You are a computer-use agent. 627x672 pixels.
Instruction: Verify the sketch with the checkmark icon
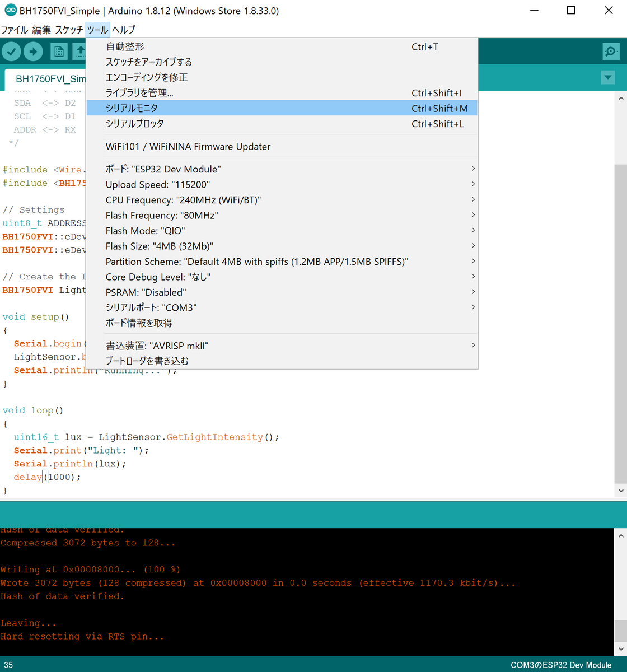pos(12,51)
